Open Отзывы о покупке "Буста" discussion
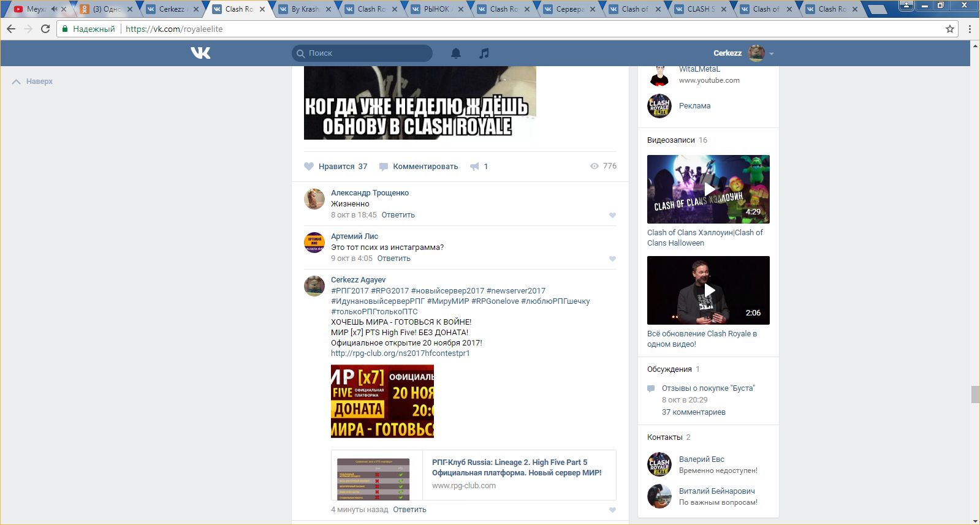 [x=708, y=388]
